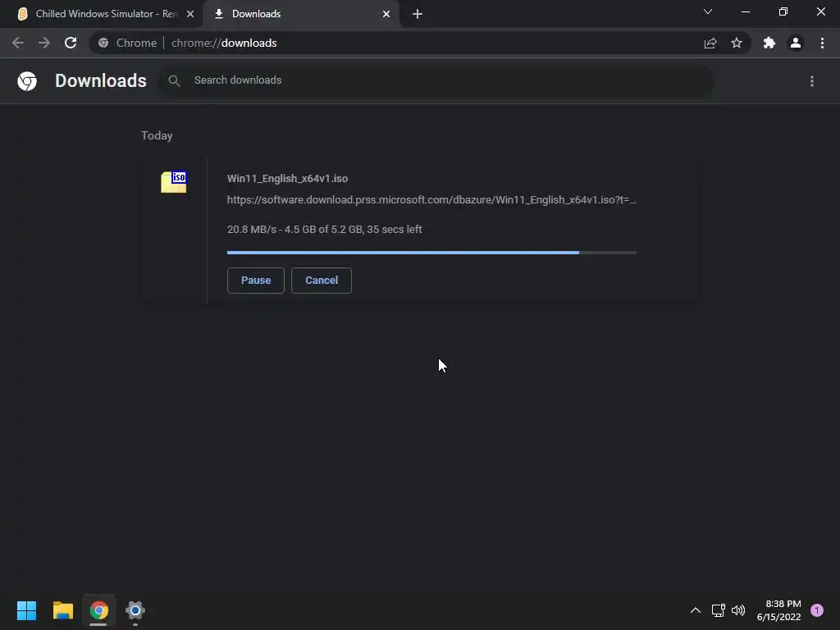Click the download speed status text
Image resolution: width=840 pixels, height=630 pixels.
point(324,230)
